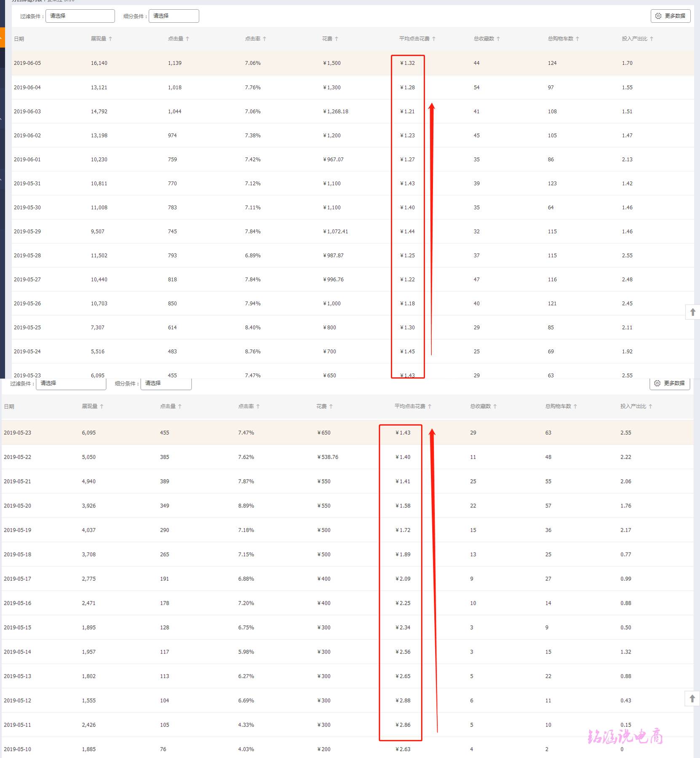Click favorites count 54 cell

coord(477,88)
